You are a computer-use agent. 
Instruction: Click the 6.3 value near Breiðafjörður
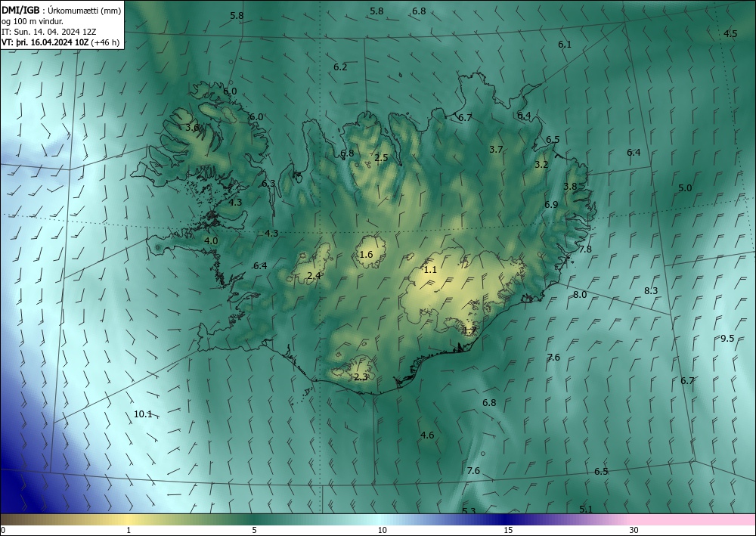(268, 183)
